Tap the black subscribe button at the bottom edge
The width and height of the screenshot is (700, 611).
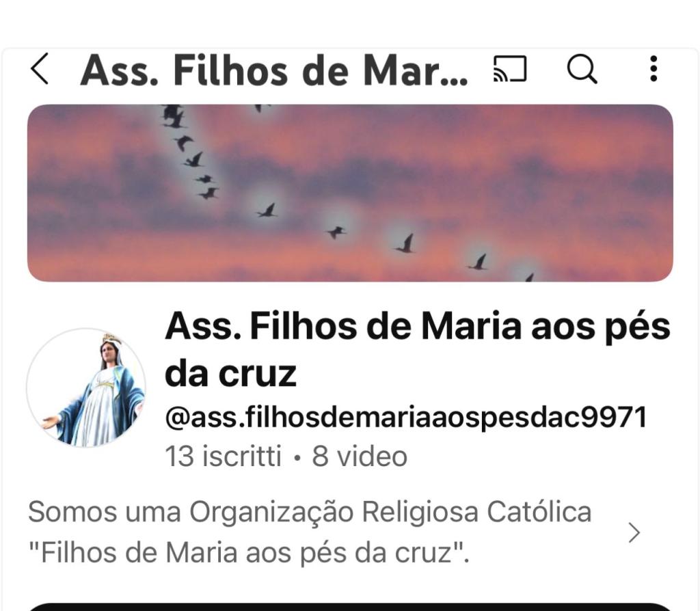pyautogui.click(x=350, y=606)
